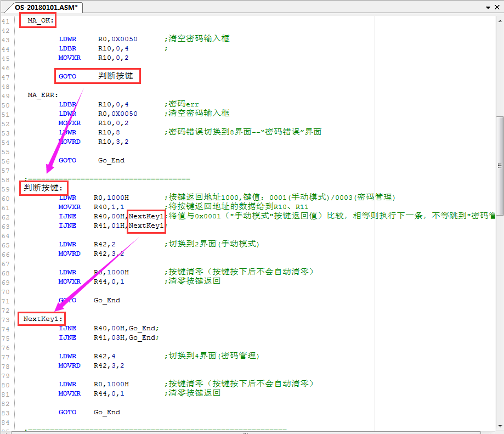
Task: Click the 判断按键: label definition on line 59
Action: click(43, 188)
